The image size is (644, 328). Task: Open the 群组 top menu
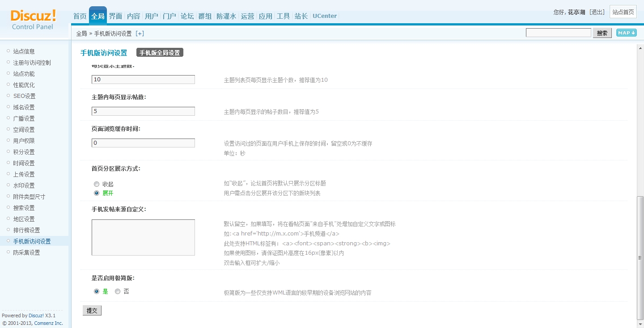pos(205,16)
